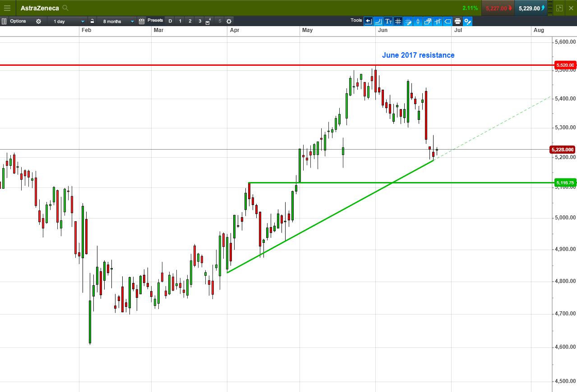This screenshot has width=577, height=392.
Task: Click the 5,229.00 buy price button
Action: point(530,8)
